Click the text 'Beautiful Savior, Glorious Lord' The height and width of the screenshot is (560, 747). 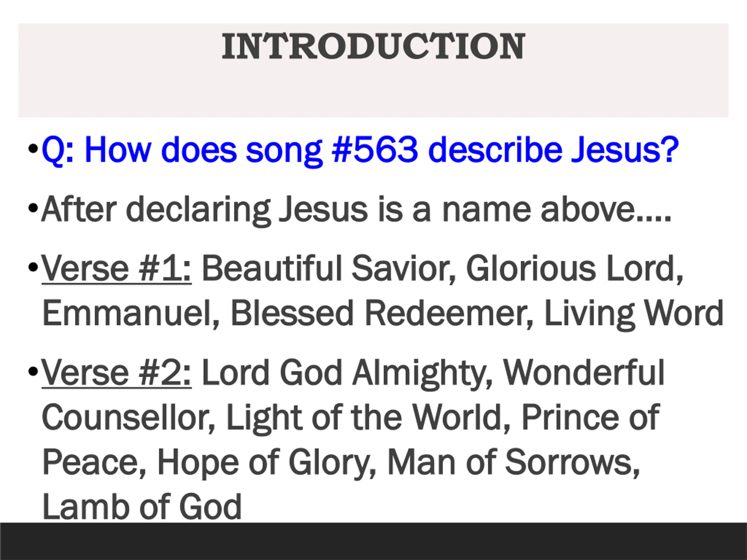coord(443,269)
